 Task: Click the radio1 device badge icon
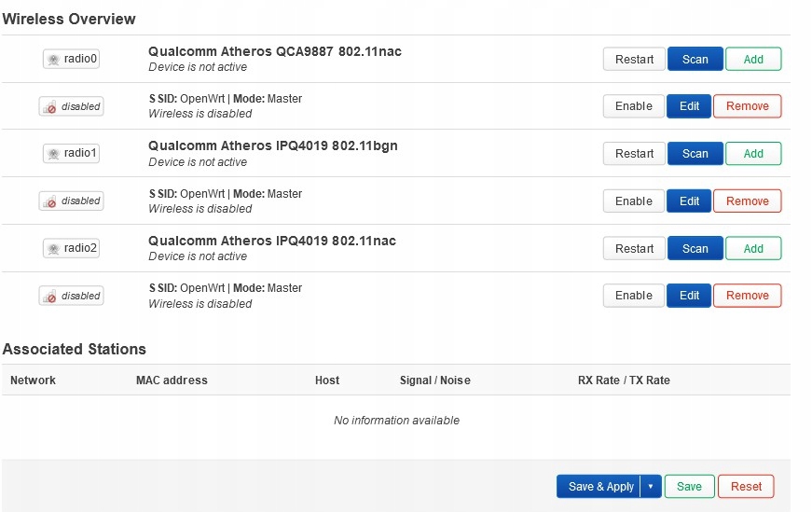click(x=71, y=153)
